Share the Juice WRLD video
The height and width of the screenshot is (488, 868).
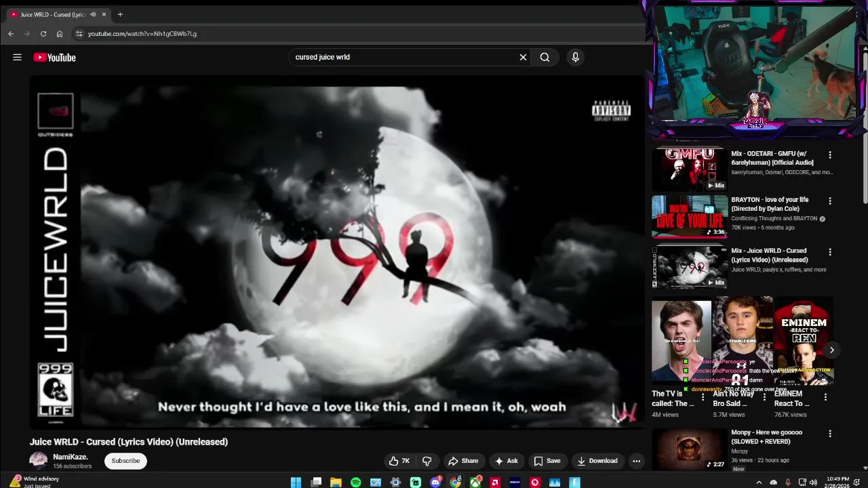463,461
